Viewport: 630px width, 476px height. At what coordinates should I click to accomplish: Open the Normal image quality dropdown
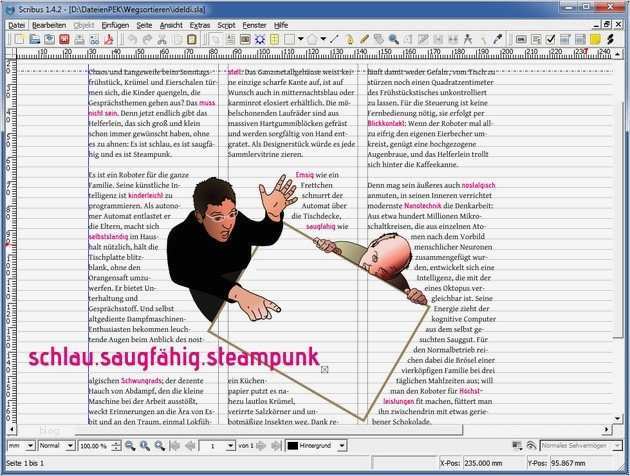click(70, 446)
